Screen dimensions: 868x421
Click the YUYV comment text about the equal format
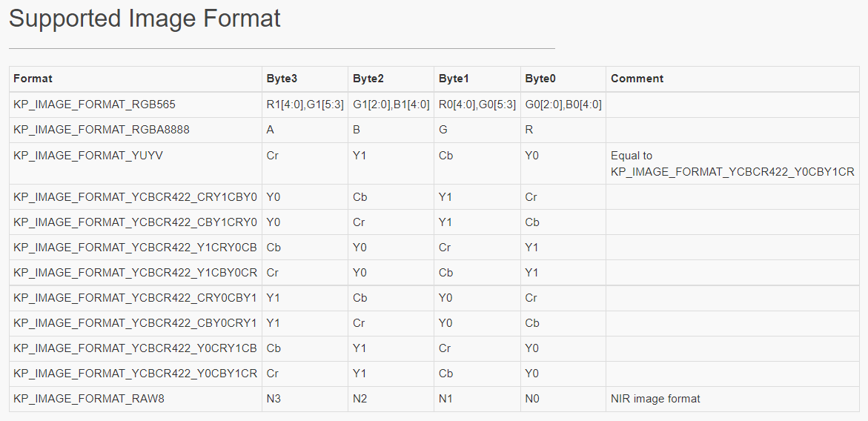coord(732,164)
